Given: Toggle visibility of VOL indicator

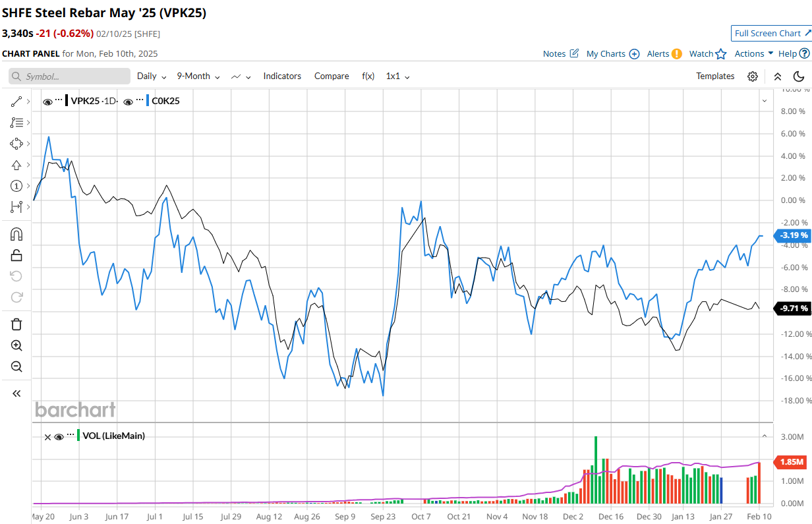Looking at the screenshot, I should (59, 436).
